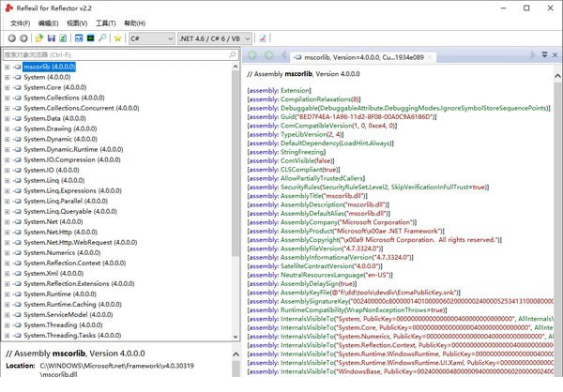The height and width of the screenshot is (392, 563).
Task: Expand the mscorlib tree node
Action: coord(8,68)
